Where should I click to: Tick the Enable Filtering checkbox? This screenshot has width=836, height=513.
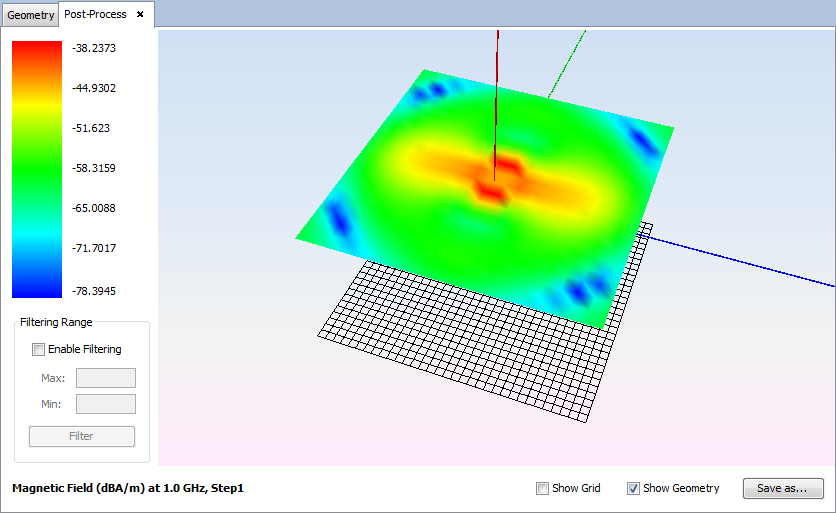tap(39, 349)
